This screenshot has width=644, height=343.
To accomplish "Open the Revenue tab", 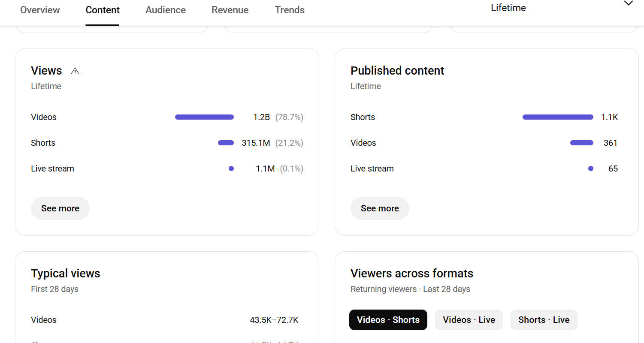I will 230,10.
